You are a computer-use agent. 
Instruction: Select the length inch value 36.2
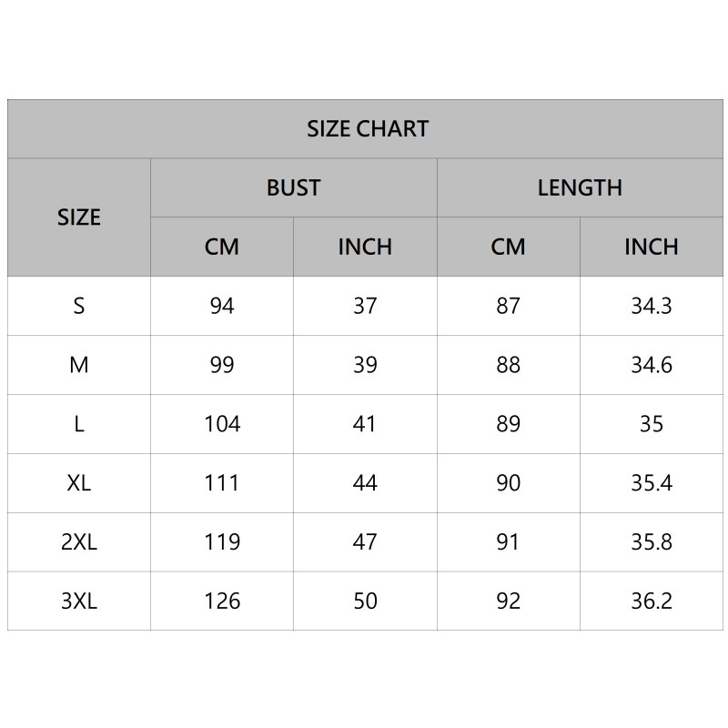[652, 602]
